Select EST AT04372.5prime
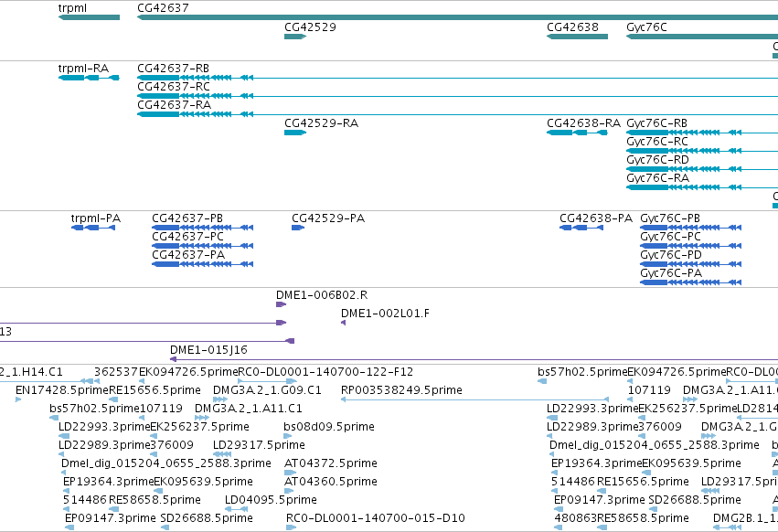Image resolution: width=778 pixels, height=532 pixels. coord(289,473)
